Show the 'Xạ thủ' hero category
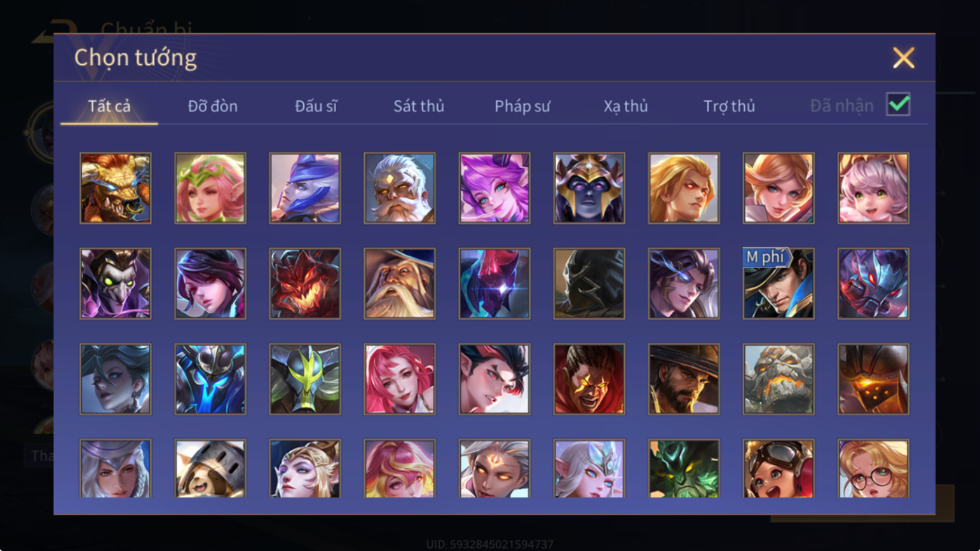 pyautogui.click(x=626, y=106)
